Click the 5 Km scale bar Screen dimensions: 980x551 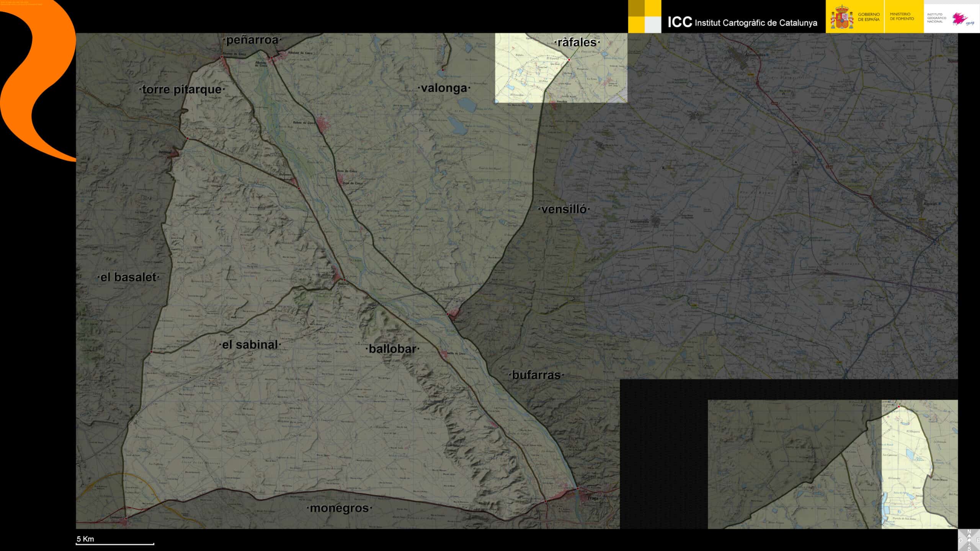(x=115, y=543)
